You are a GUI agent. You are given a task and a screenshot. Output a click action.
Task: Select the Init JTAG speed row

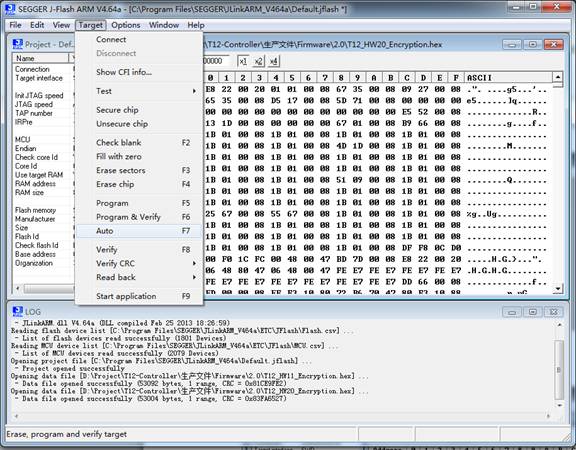pos(43,96)
